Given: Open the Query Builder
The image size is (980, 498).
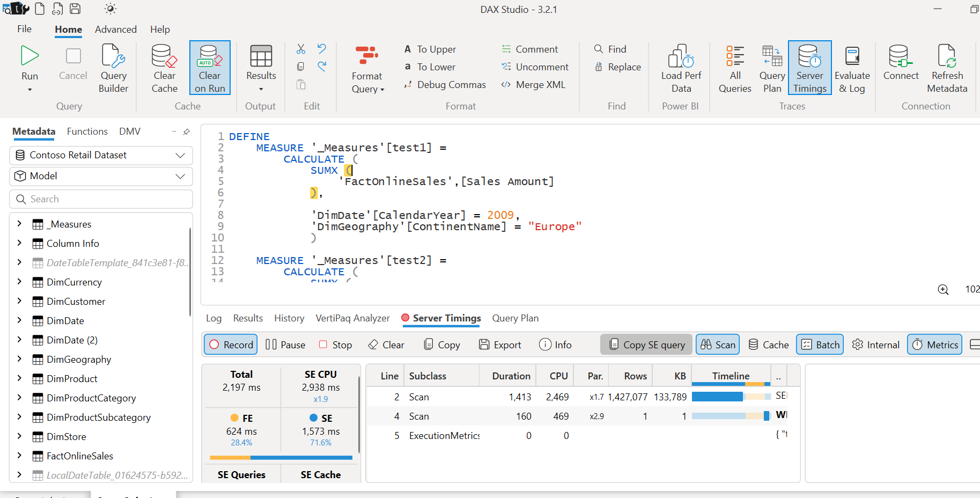Looking at the screenshot, I should pyautogui.click(x=113, y=67).
